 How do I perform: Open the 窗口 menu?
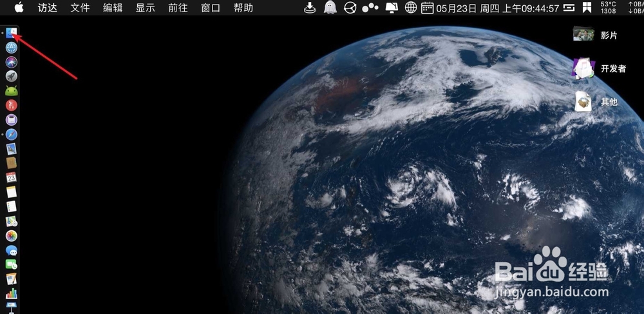click(211, 8)
